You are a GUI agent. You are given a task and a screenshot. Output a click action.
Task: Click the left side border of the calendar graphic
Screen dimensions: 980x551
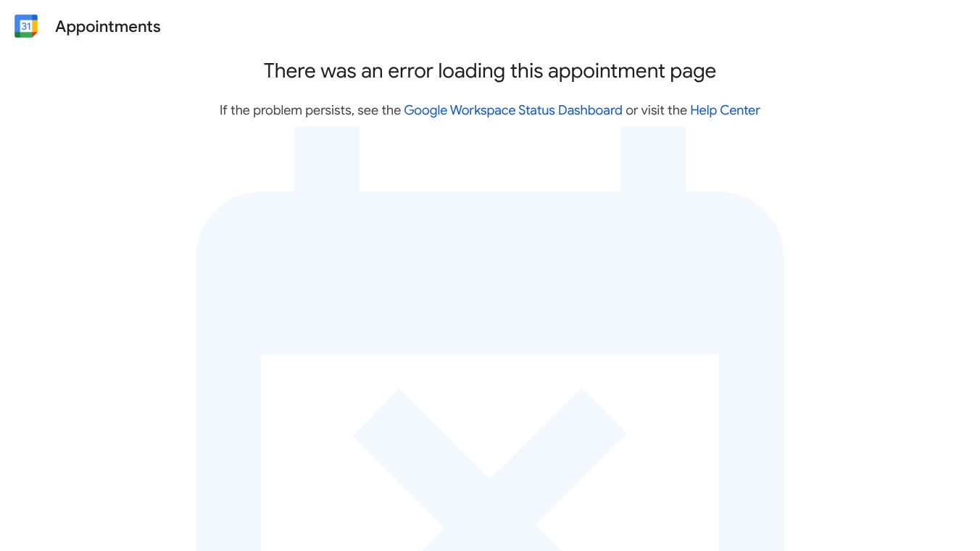click(x=228, y=452)
